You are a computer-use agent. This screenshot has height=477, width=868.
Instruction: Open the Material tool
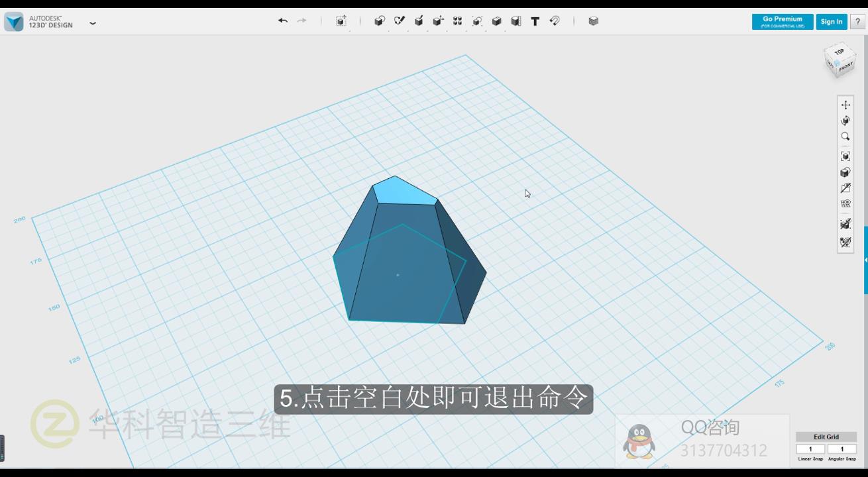click(594, 21)
